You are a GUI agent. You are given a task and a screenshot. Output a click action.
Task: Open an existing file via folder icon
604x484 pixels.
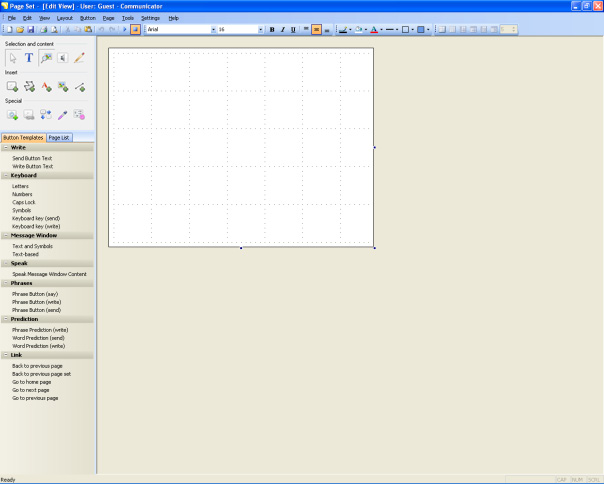point(20,29)
